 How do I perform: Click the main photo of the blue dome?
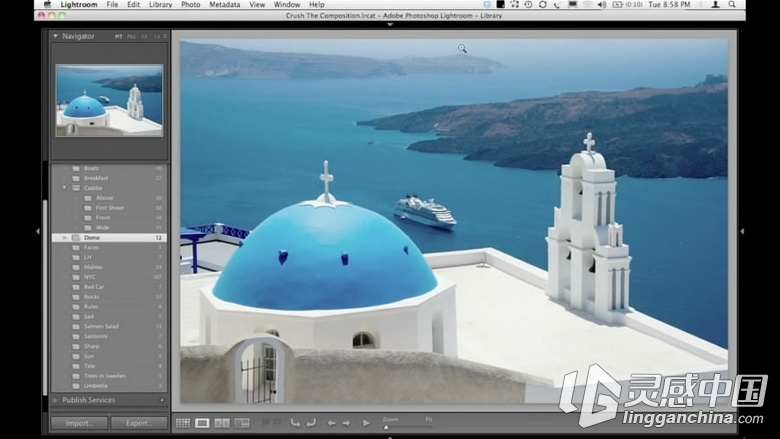pyautogui.click(x=454, y=221)
